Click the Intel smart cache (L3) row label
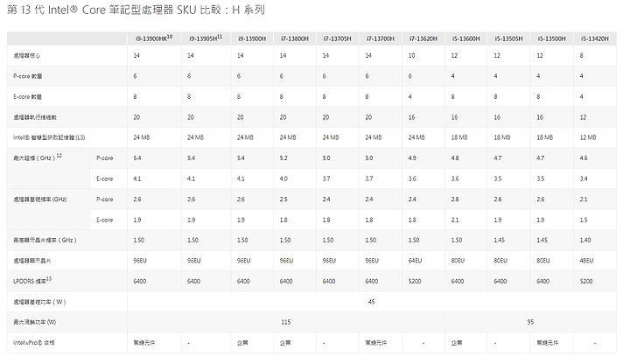This screenshot has width=630, height=364. tap(49, 137)
